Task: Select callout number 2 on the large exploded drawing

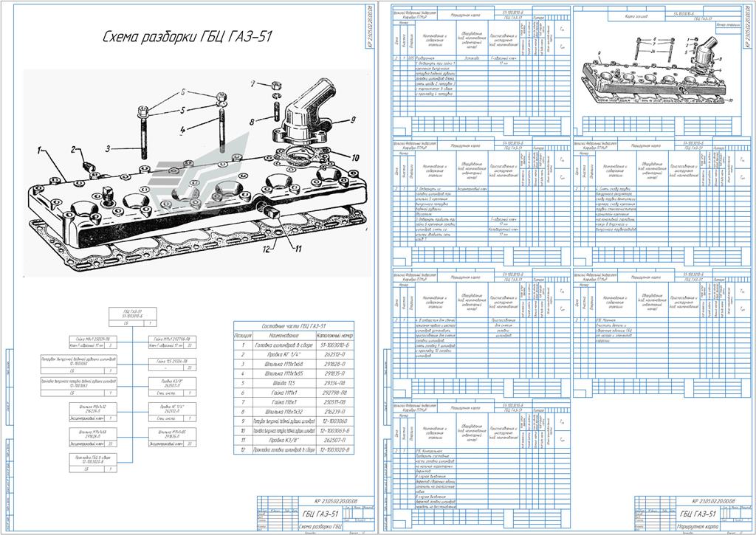Action: 74,150
